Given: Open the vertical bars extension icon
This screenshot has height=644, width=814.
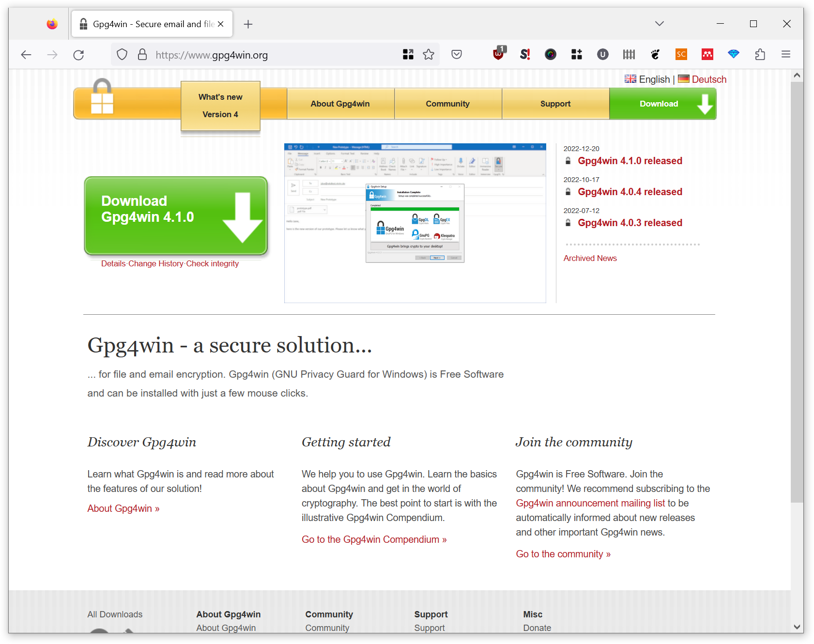Looking at the screenshot, I should [629, 54].
